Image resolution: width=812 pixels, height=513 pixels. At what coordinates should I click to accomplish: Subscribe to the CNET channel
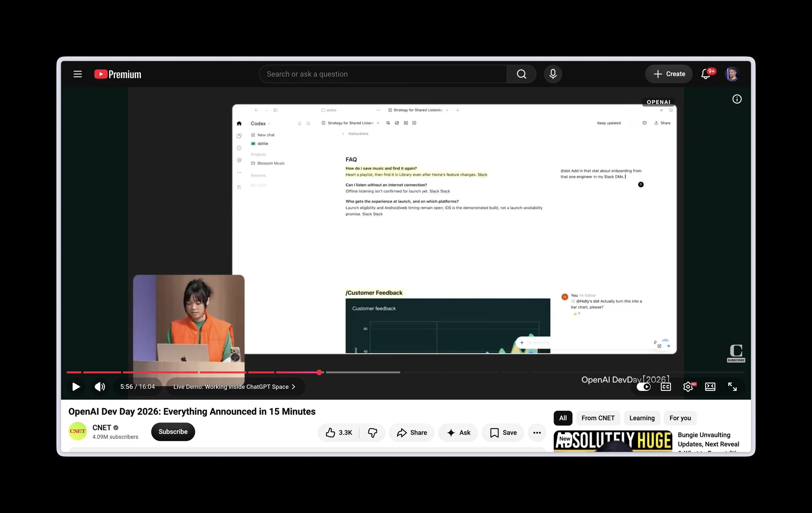pyautogui.click(x=173, y=432)
